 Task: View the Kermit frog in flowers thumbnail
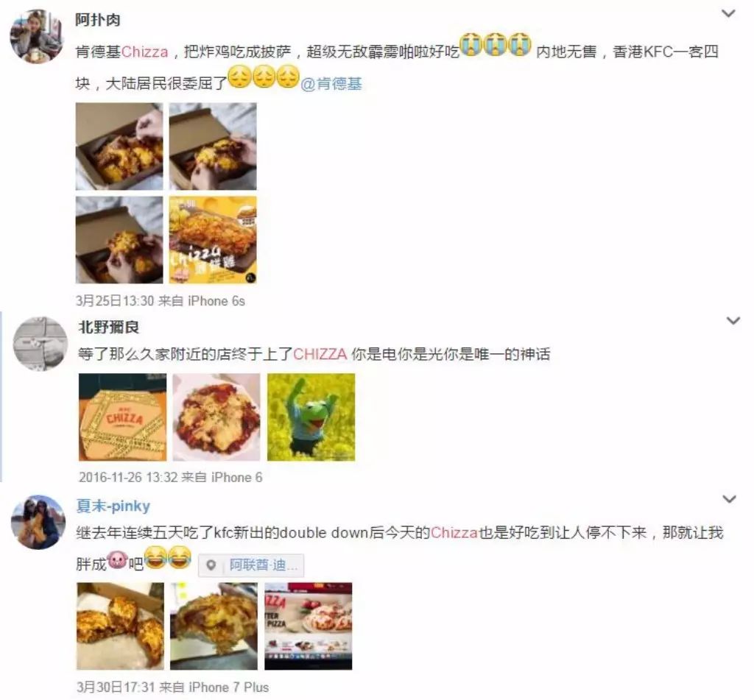click(311, 417)
